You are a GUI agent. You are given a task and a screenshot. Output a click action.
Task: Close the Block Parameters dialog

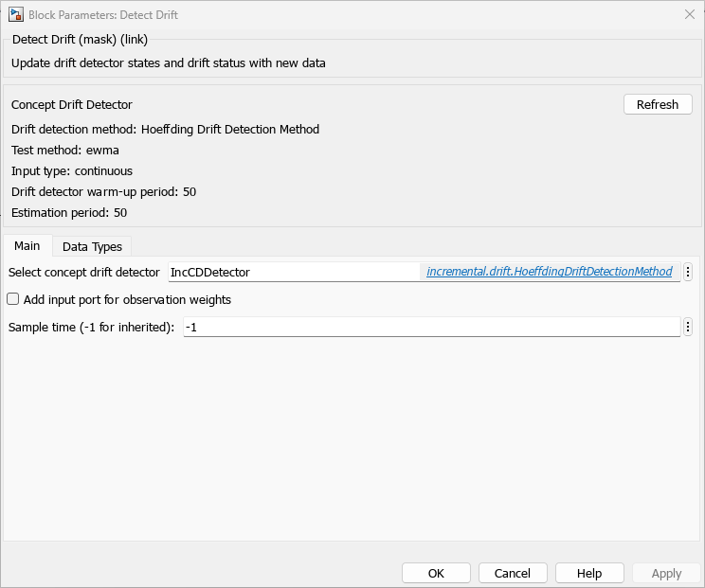coord(689,14)
